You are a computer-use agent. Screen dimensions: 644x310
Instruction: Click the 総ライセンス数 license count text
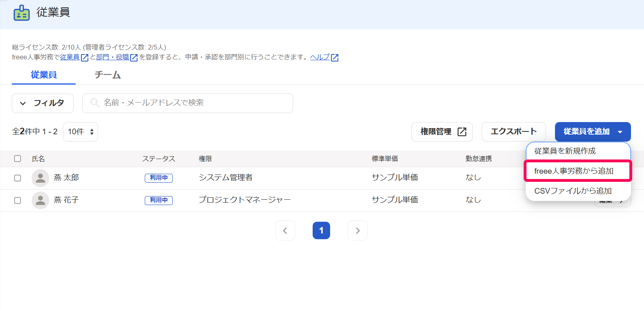[x=89, y=48]
